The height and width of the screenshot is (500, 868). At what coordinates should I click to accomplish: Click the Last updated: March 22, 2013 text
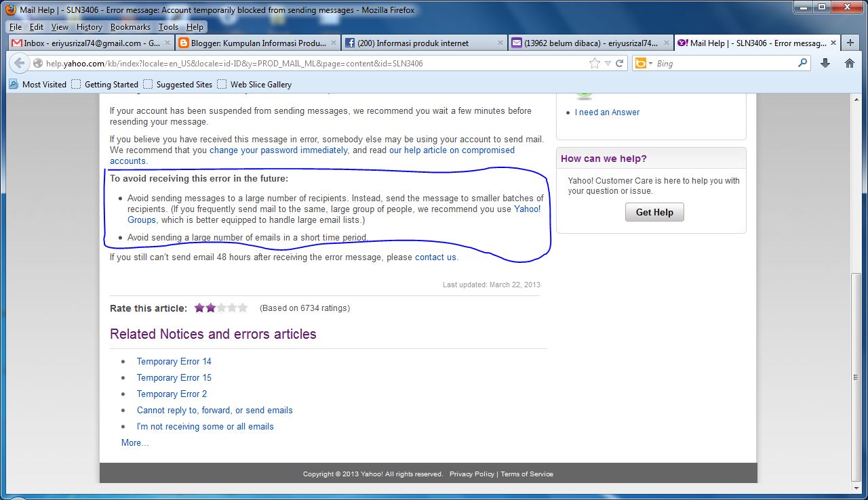tap(492, 285)
